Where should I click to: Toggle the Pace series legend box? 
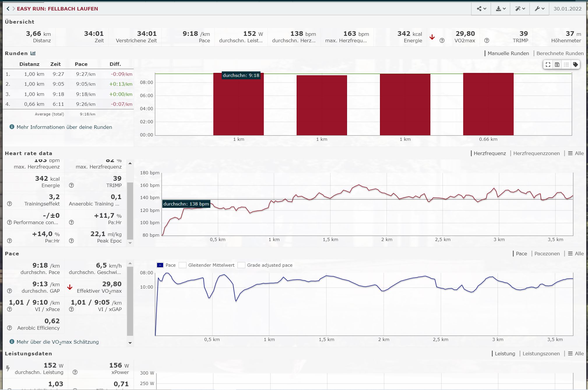160,265
